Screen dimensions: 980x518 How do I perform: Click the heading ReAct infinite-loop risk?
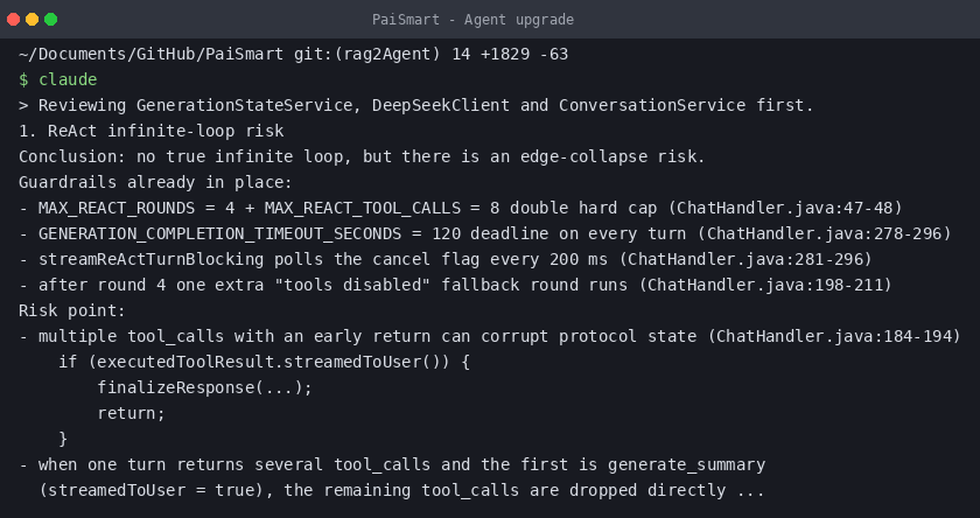(166, 131)
